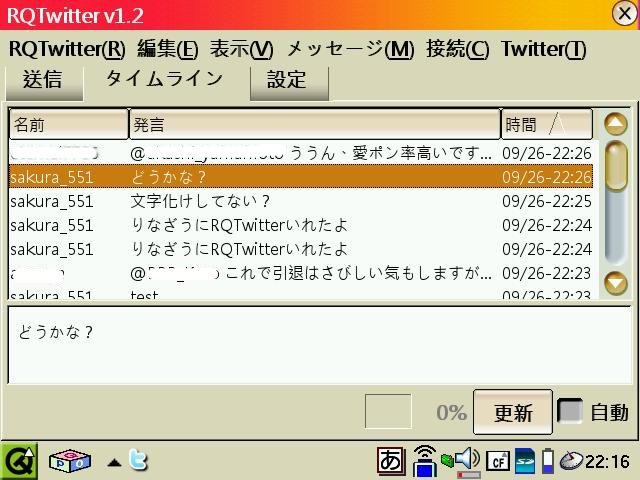
Task: Click the colored blocks taskbar icon
Action: [x=70, y=461]
